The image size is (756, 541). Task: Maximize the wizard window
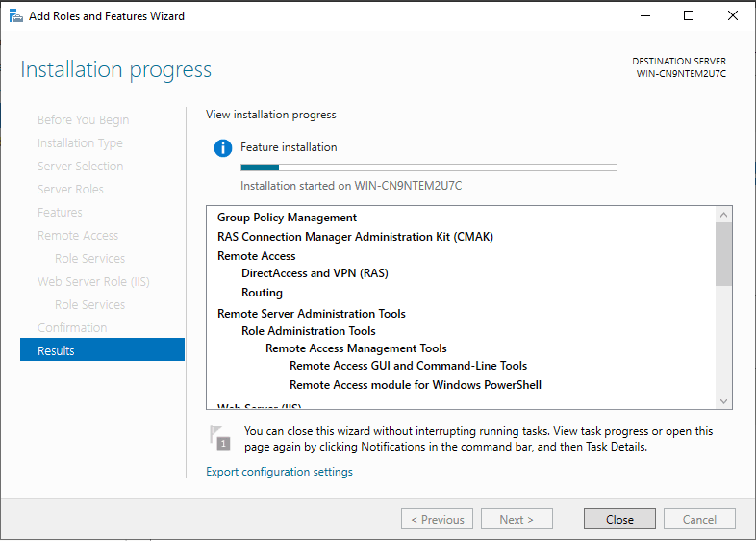pyautogui.click(x=689, y=15)
